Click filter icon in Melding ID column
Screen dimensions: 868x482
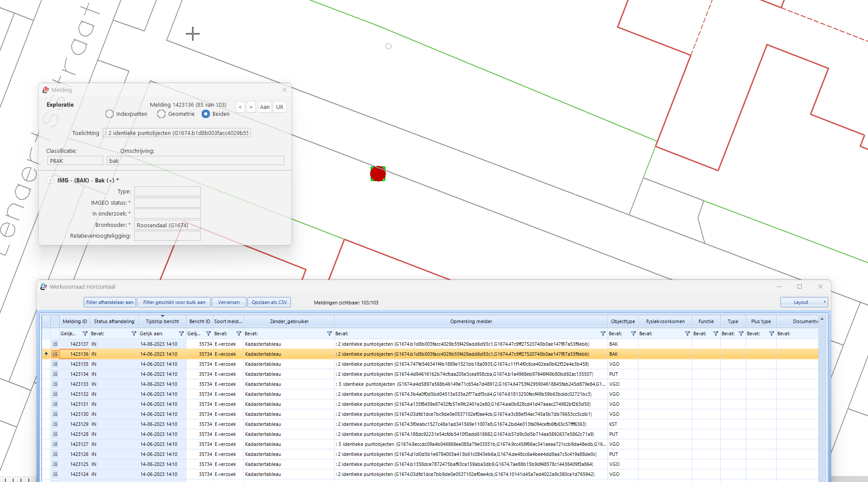[85, 334]
